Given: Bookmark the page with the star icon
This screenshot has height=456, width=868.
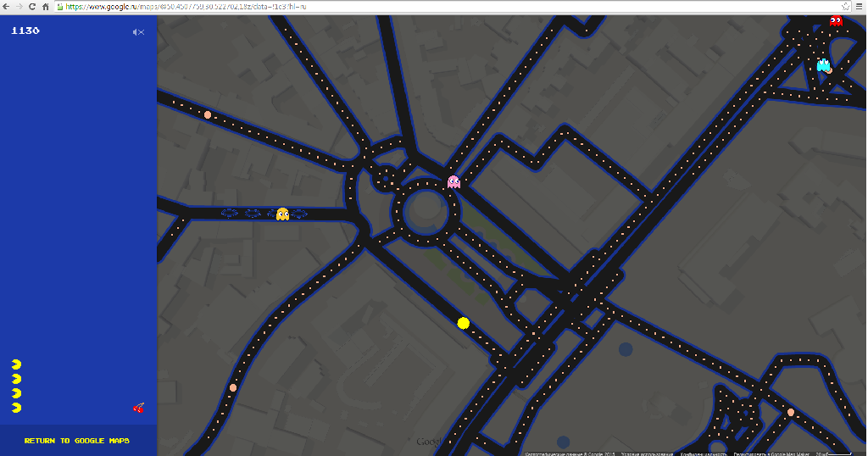Looking at the screenshot, I should pyautogui.click(x=845, y=7).
